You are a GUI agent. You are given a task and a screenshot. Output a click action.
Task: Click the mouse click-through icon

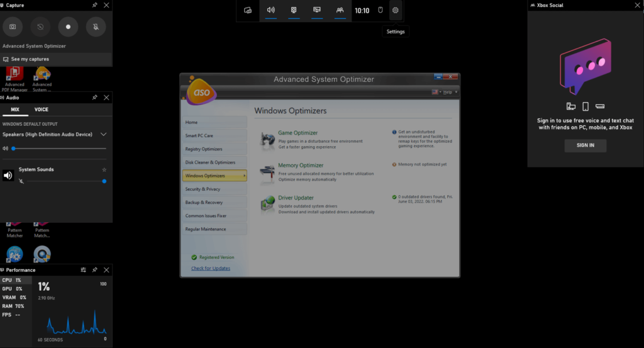tap(380, 10)
